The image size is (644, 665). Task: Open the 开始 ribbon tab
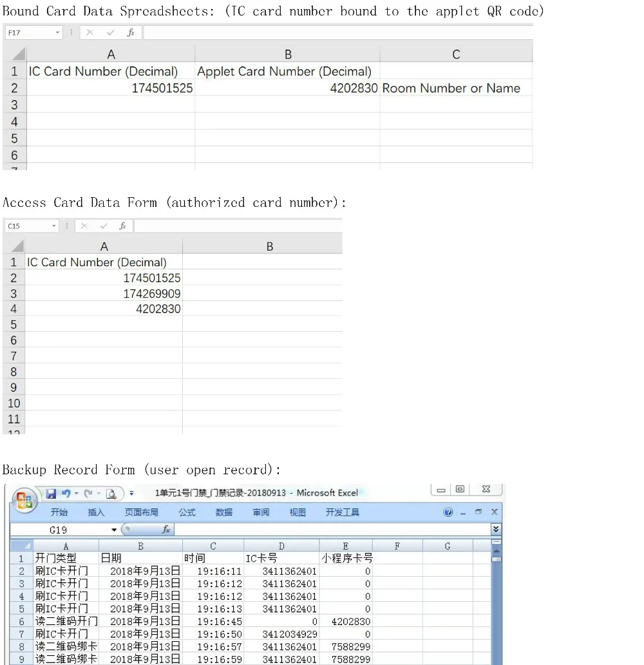59,512
